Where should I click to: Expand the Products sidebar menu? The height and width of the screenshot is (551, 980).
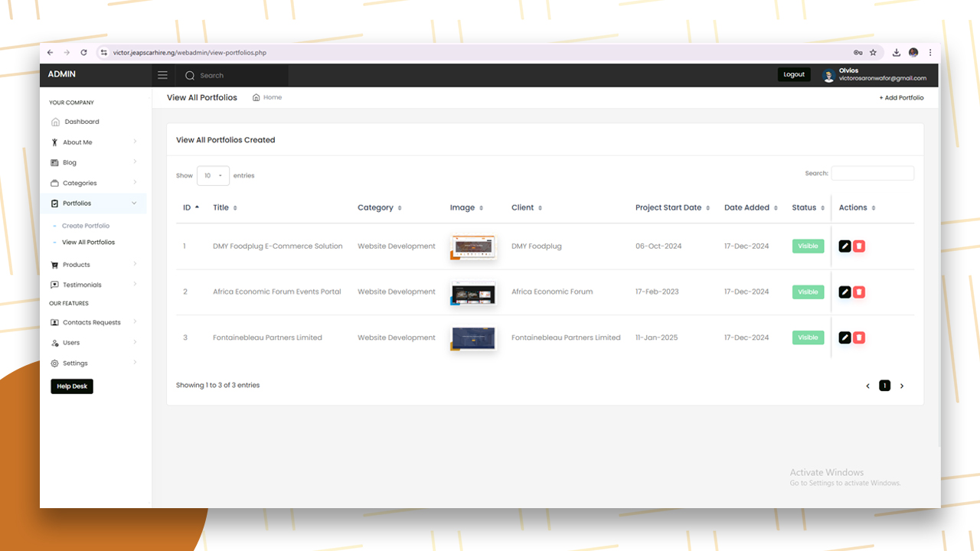tap(93, 265)
